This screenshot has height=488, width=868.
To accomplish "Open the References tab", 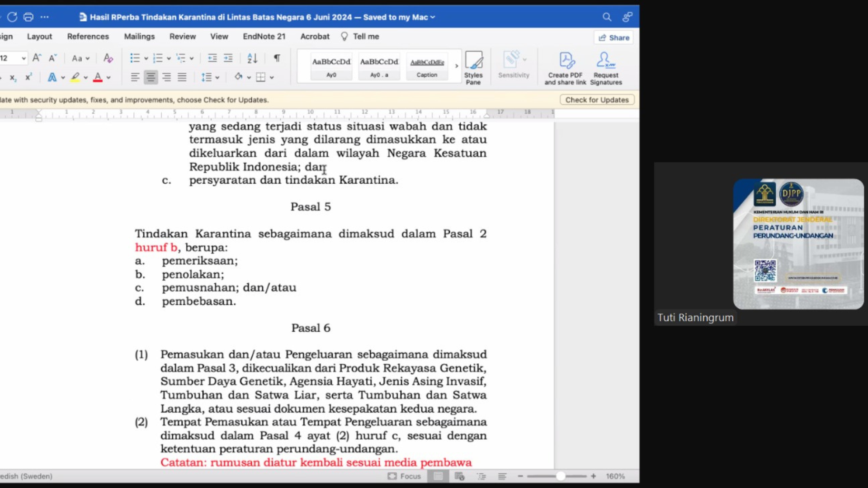I will tap(88, 37).
